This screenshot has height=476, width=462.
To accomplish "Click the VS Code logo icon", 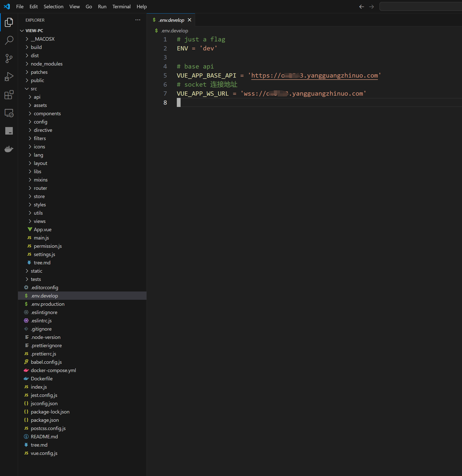I will point(7,7).
